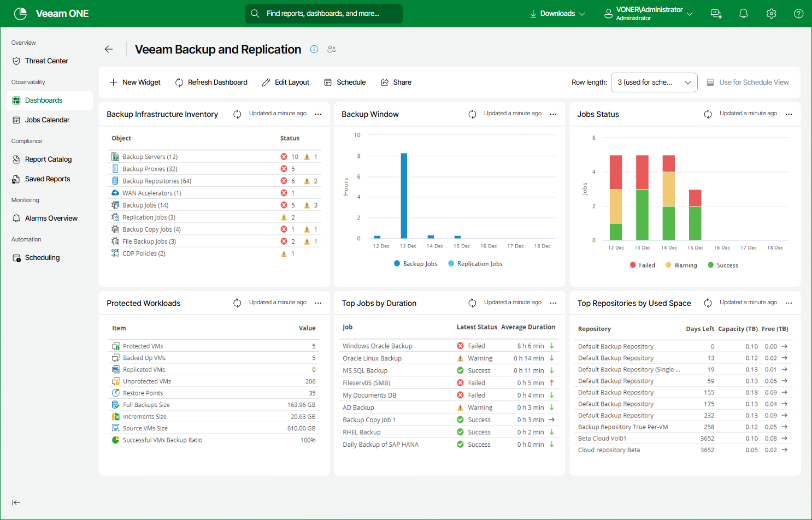Expand the VONER\Administrator account menu

[x=649, y=14]
